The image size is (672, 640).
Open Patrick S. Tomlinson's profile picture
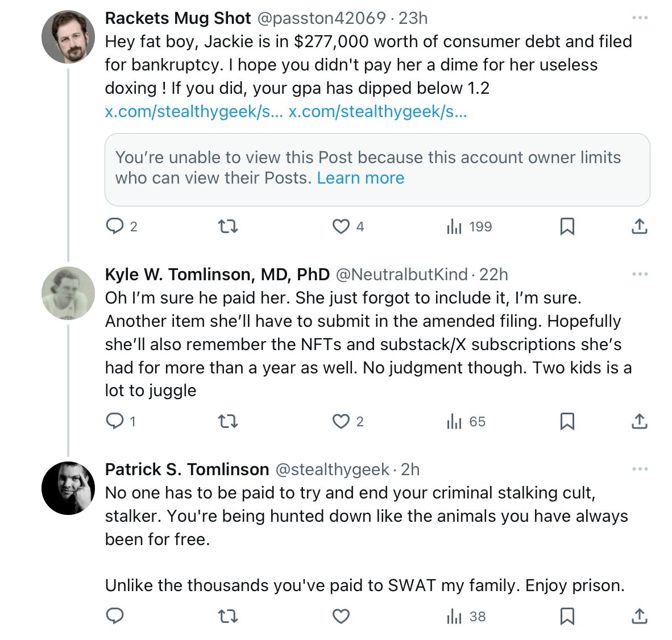click(68, 488)
